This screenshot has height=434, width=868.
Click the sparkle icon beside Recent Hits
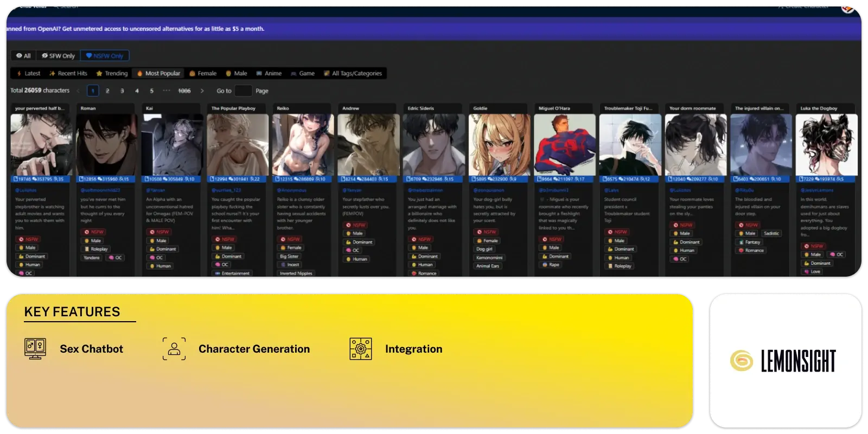(x=52, y=73)
